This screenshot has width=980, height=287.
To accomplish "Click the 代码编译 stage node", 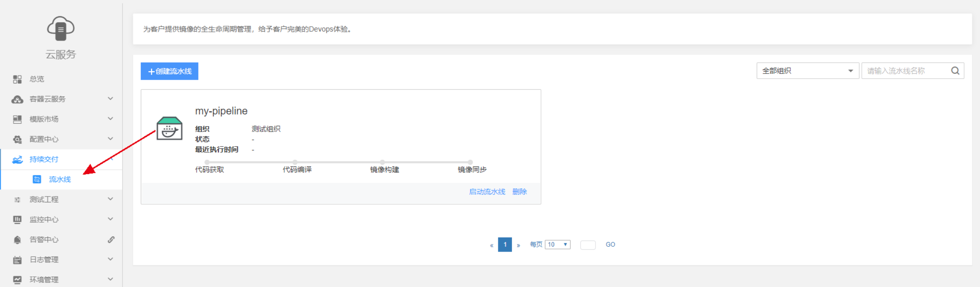I will (x=295, y=162).
